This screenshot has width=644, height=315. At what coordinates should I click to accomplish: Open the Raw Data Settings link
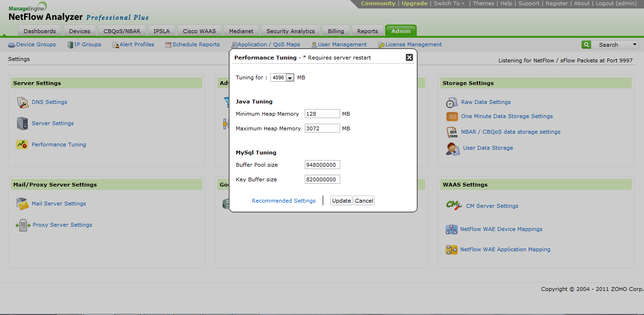486,102
